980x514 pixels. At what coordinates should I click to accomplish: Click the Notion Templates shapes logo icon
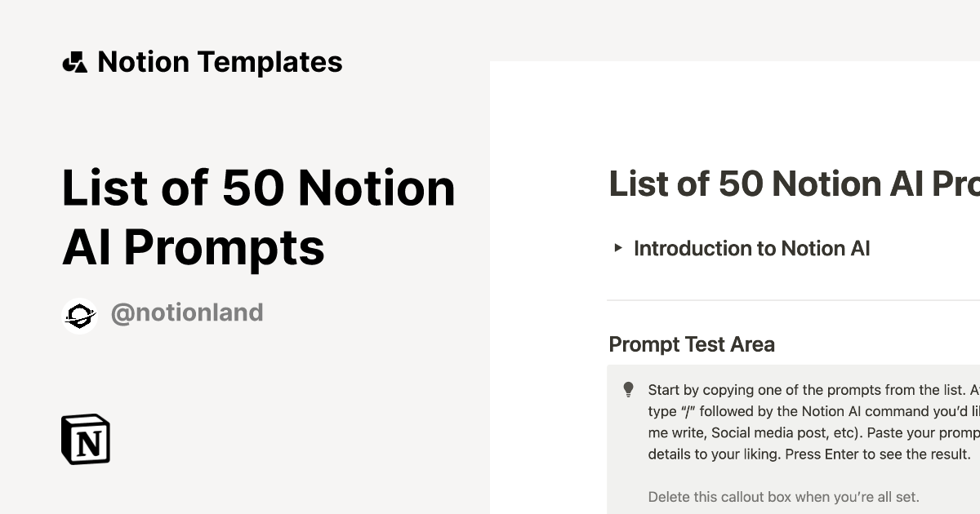click(x=75, y=62)
